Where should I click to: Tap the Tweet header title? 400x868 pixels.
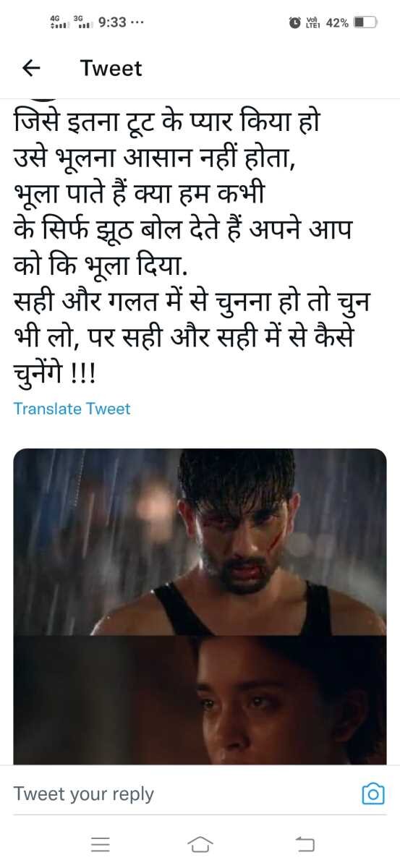(111, 68)
